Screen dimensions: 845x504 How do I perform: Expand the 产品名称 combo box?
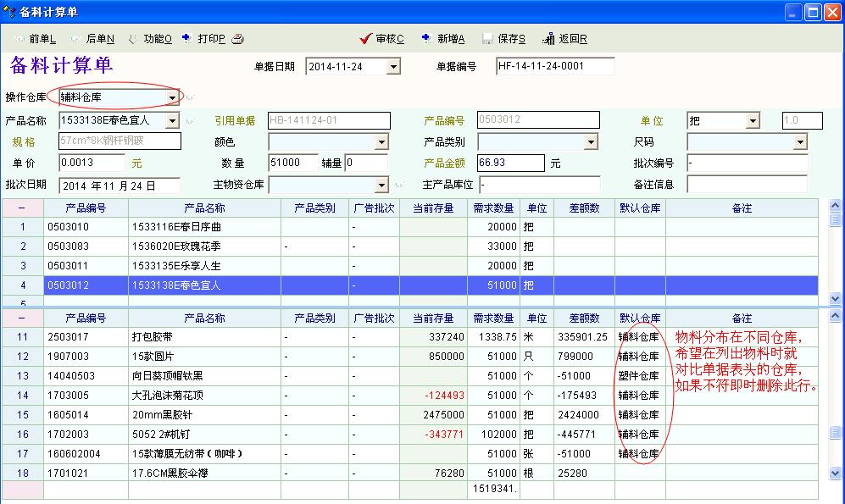pyautogui.click(x=174, y=121)
